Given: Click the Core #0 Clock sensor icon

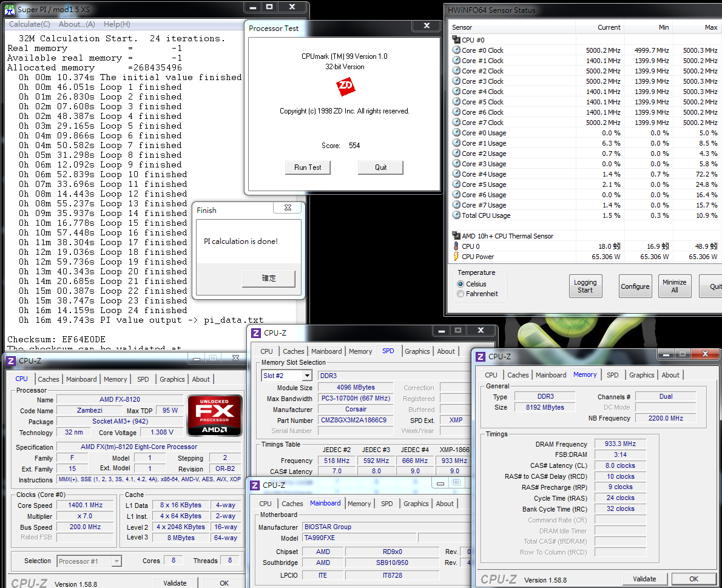Looking at the screenshot, I should click(x=456, y=50).
